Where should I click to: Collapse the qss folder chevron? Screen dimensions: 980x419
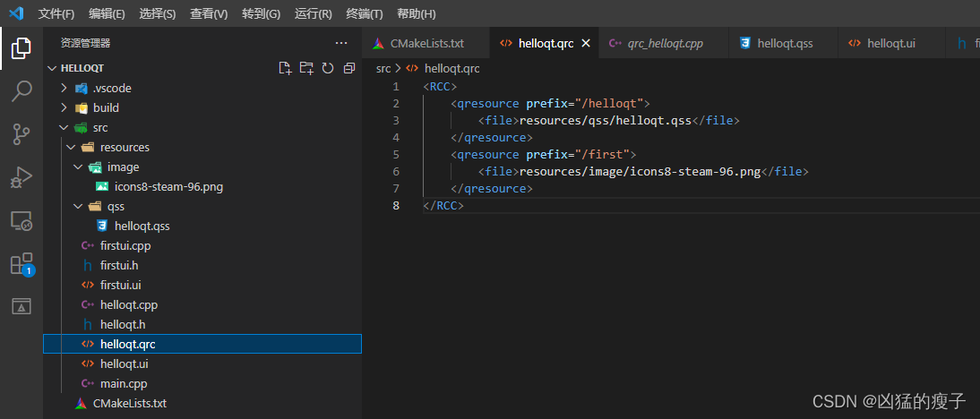click(78, 206)
